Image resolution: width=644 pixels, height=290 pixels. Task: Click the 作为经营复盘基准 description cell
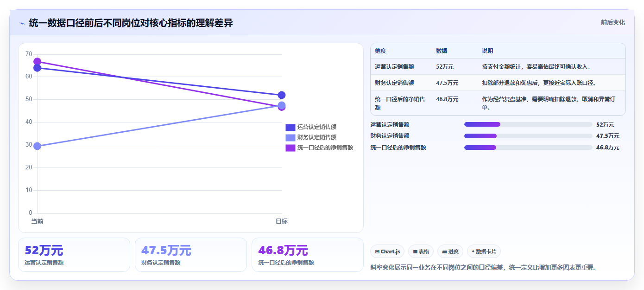[x=551, y=103]
